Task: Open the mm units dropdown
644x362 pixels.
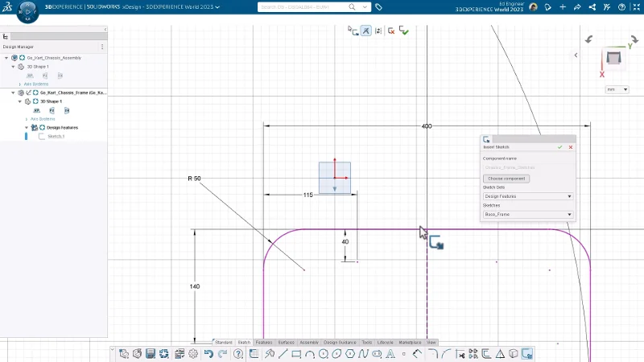Action: [x=617, y=89]
